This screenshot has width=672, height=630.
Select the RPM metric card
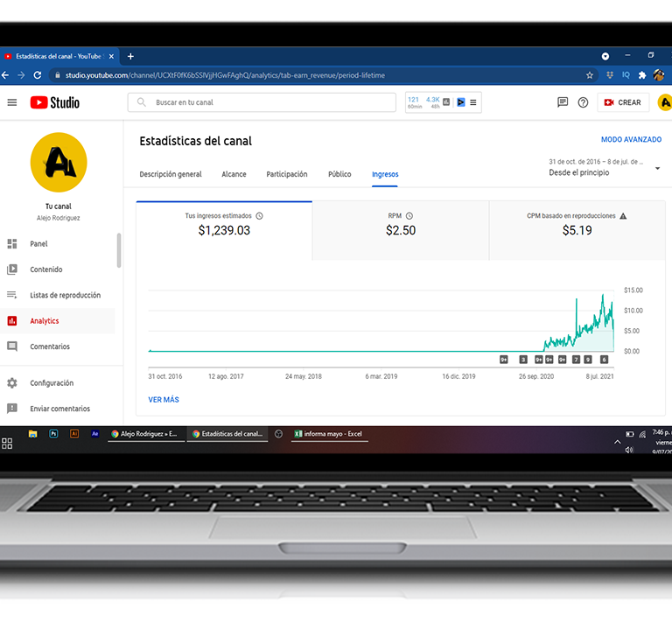pos(401,231)
